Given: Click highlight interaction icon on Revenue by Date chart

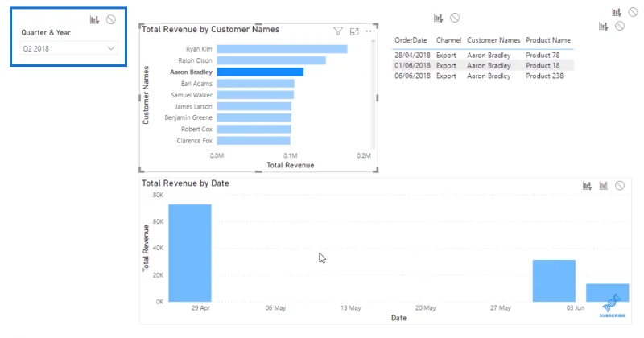Looking at the screenshot, I should tap(603, 186).
